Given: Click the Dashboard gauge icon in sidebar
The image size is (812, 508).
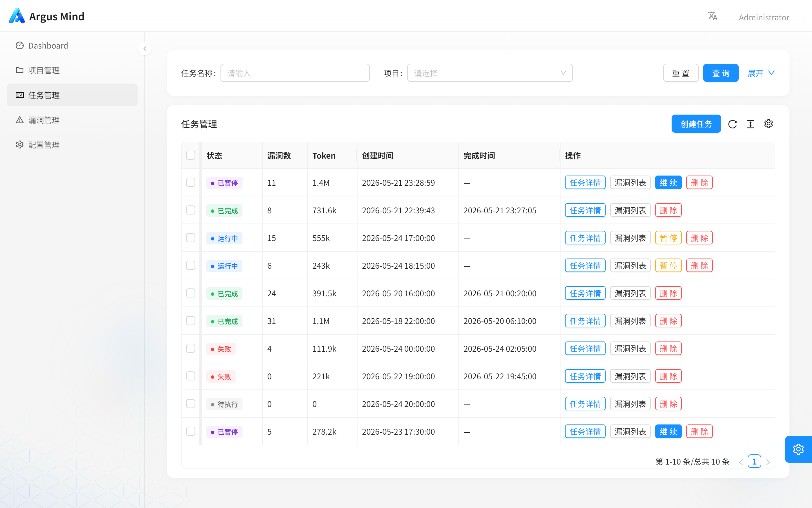Looking at the screenshot, I should click(20, 45).
